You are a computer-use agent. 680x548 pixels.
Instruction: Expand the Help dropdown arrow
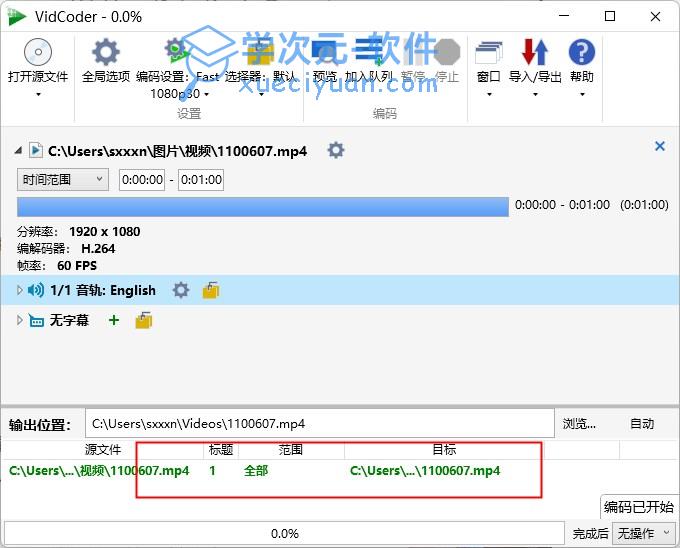582,94
